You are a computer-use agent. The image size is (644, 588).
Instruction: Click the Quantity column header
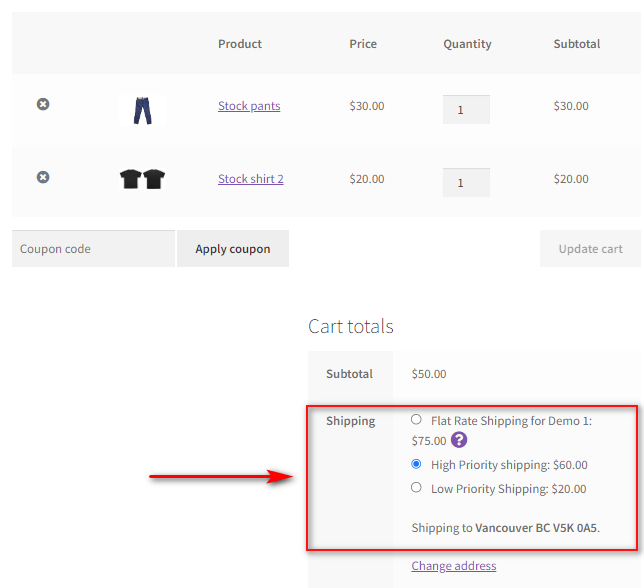(x=467, y=44)
